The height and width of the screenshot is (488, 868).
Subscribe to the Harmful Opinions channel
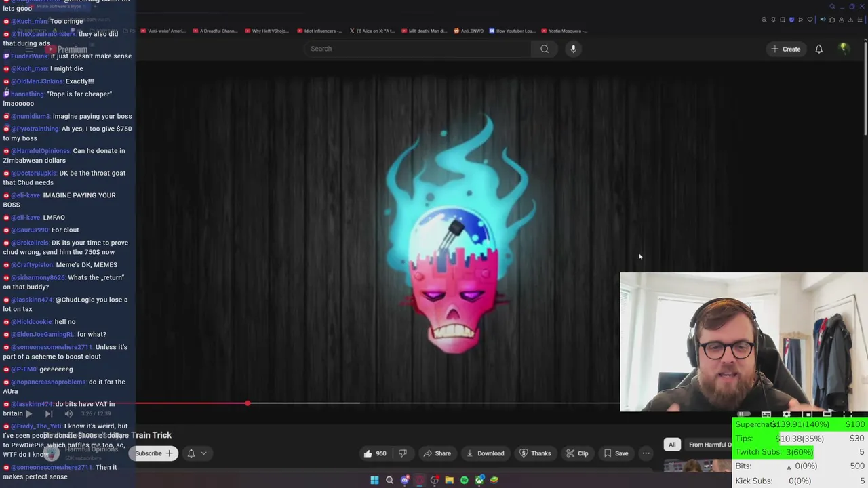click(x=153, y=453)
